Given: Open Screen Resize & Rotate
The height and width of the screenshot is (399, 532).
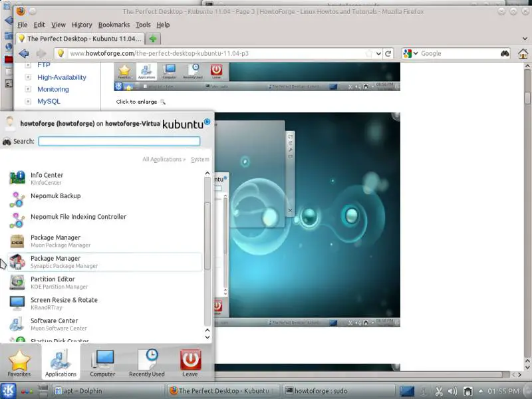Looking at the screenshot, I should pos(105,303).
